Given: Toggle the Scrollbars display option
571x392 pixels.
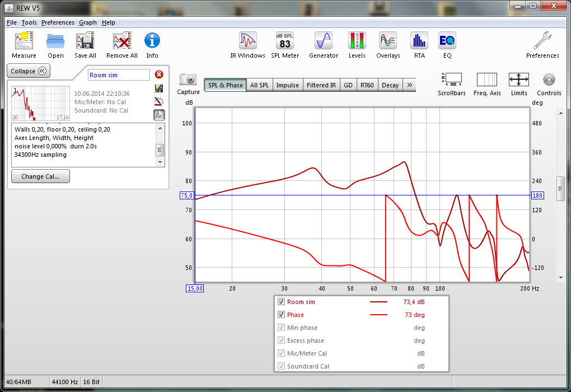Looking at the screenshot, I should (x=451, y=83).
